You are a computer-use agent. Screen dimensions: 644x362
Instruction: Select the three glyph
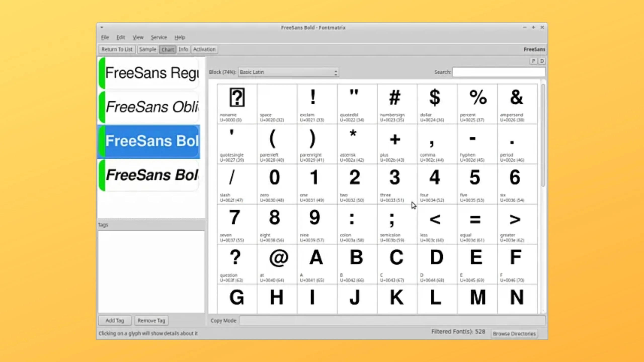pos(397,184)
